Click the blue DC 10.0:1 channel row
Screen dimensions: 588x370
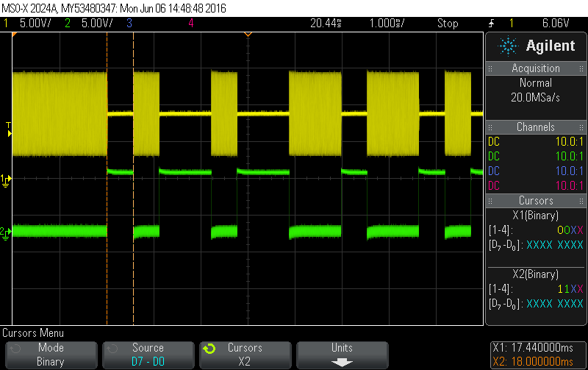point(536,171)
